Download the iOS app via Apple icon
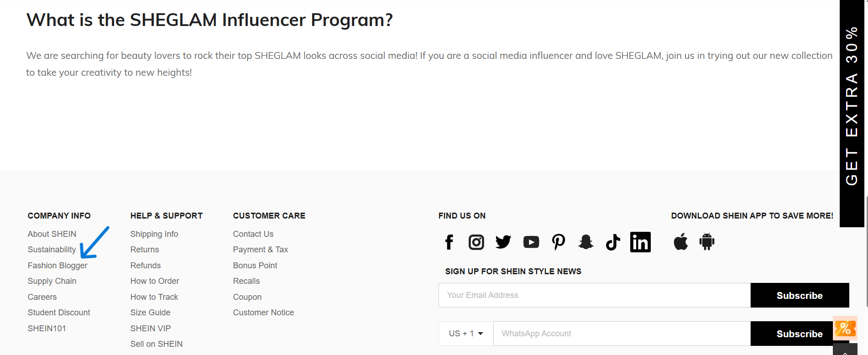The image size is (868, 355). (680, 242)
